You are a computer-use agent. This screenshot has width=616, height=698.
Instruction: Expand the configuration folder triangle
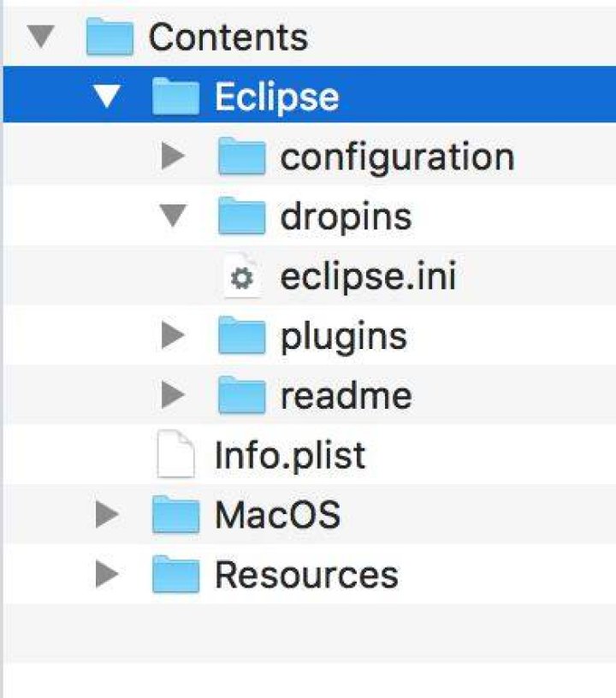click(173, 156)
